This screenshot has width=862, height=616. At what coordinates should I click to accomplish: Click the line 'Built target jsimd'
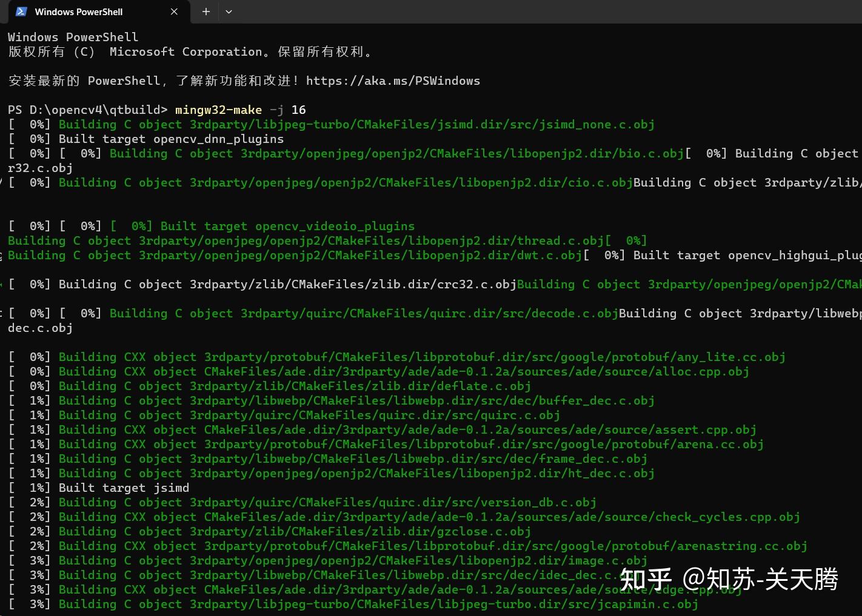coord(98,488)
